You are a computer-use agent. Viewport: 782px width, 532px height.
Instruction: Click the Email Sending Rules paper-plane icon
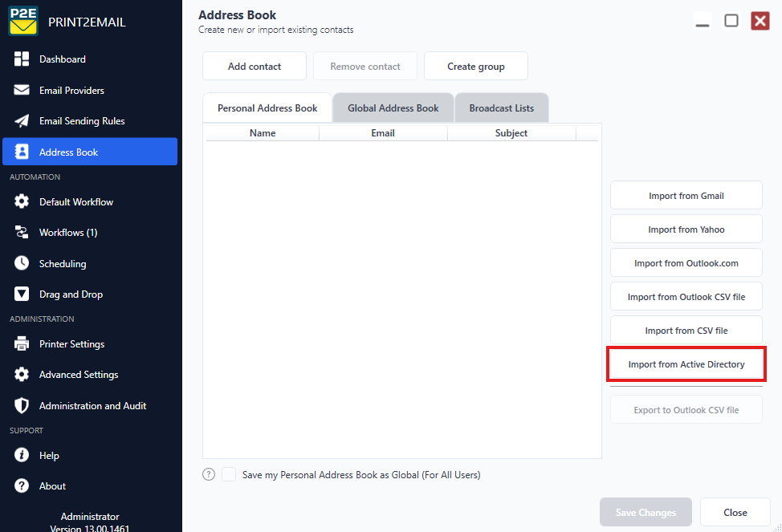point(22,120)
